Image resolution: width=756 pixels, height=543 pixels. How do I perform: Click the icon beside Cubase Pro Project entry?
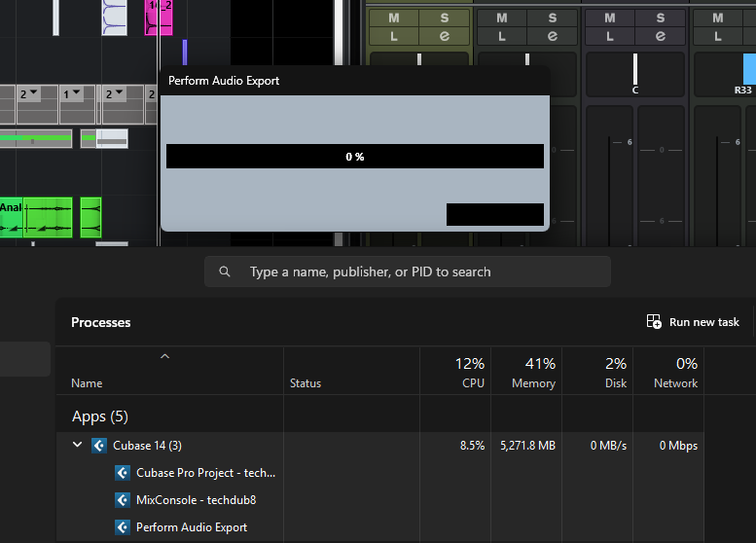(x=123, y=473)
